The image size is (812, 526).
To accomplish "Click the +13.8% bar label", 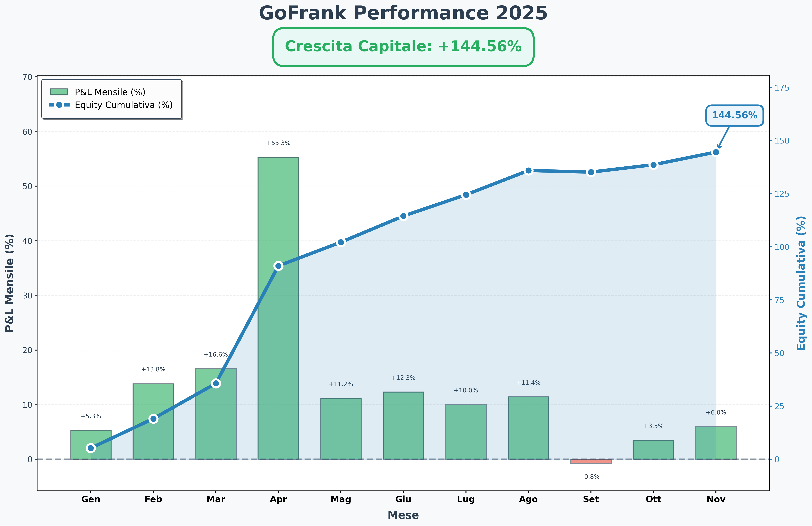I will [153, 369].
